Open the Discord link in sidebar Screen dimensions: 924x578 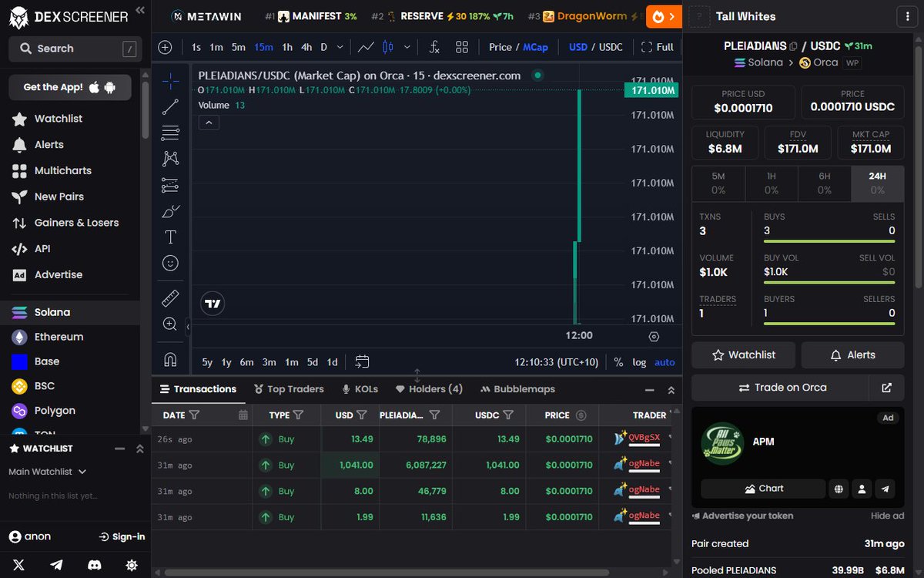click(94, 564)
